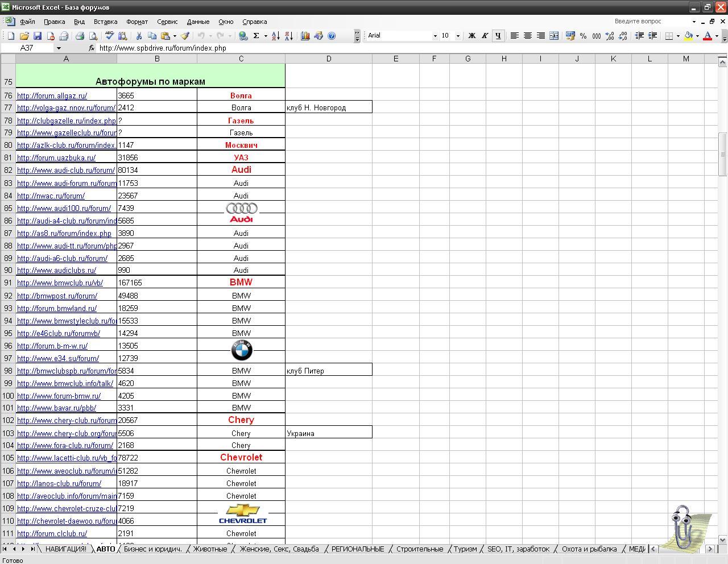The image size is (728, 564).
Task: Sort ascending with the A-Я icon
Action: click(276, 36)
